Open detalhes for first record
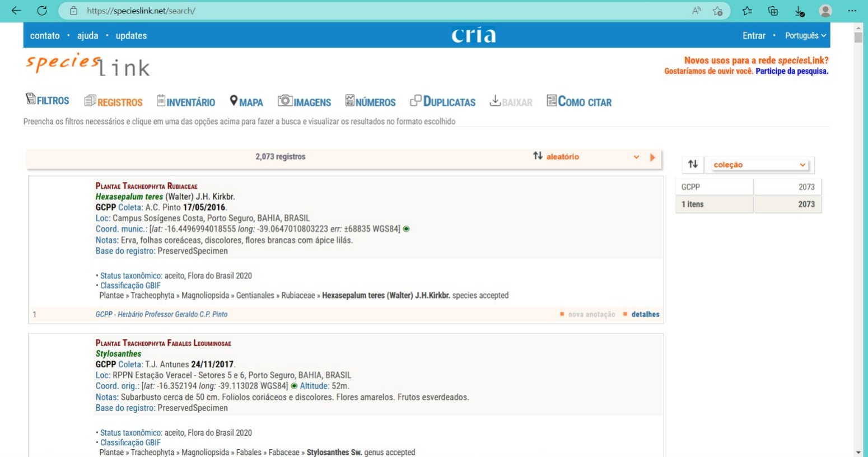 pos(645,314)
